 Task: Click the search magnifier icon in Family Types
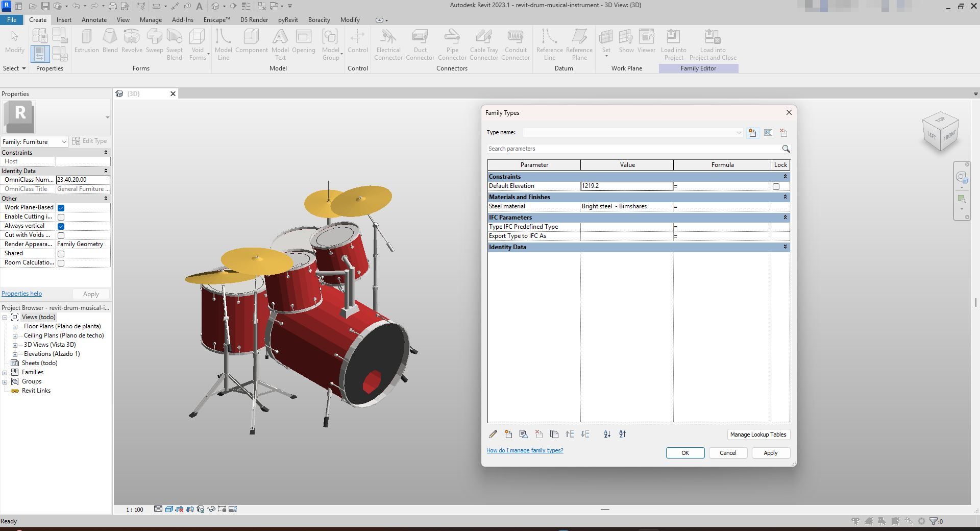click(786, 149)
